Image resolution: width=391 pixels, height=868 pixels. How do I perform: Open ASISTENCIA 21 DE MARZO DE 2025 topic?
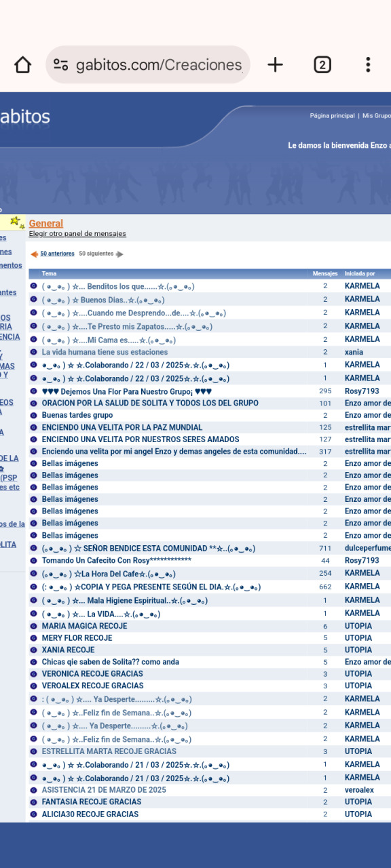tap(104, 790)
